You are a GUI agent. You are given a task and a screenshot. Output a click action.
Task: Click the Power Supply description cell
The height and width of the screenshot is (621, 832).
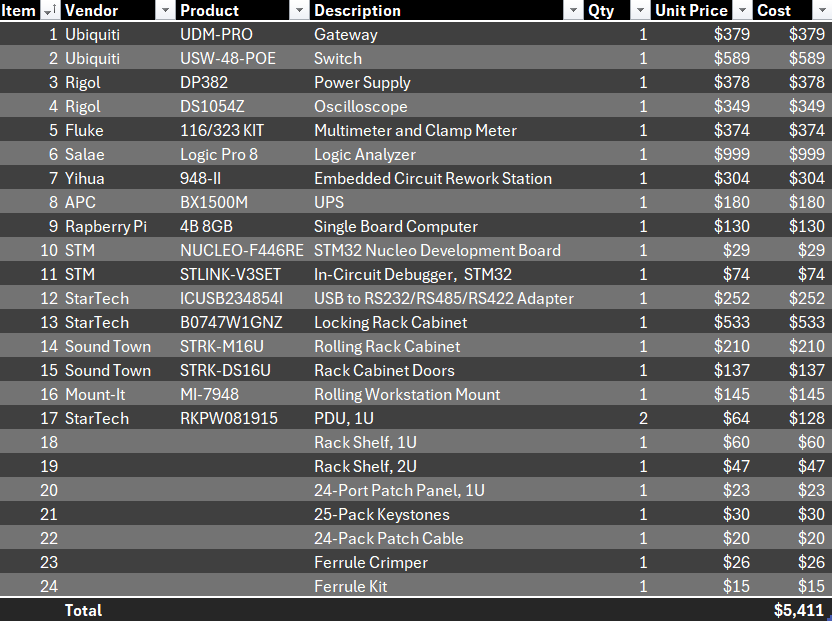(447, 82)
